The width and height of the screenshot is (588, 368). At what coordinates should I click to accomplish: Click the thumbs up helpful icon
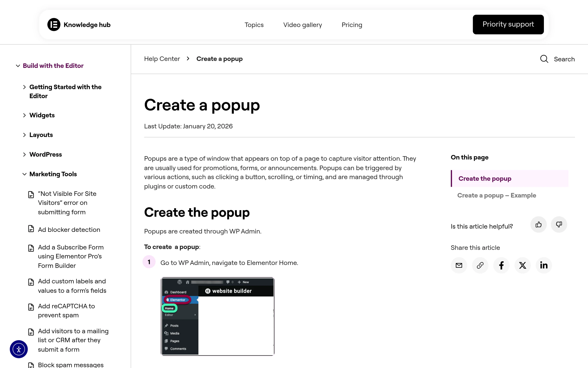tap(538, 224)
